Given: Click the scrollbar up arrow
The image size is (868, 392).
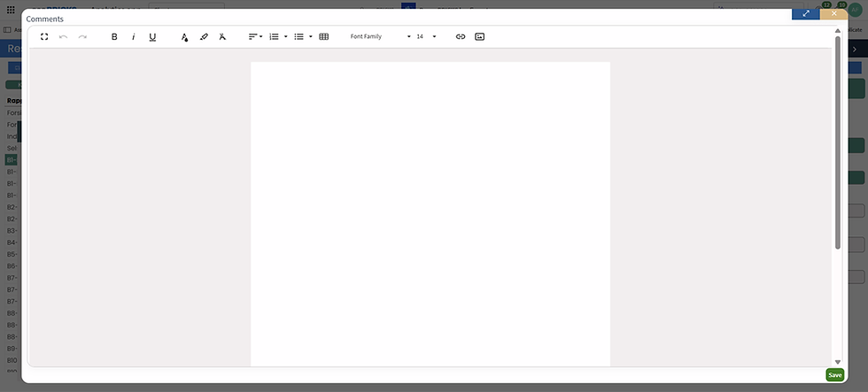Looking at the screenshot, I should 838,30.
